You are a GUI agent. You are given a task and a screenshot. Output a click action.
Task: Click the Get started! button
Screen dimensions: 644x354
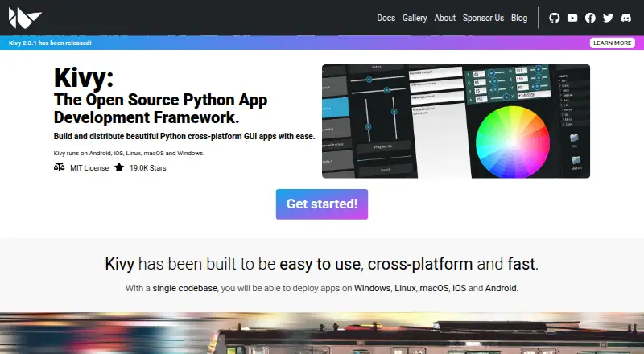(322, 204)
